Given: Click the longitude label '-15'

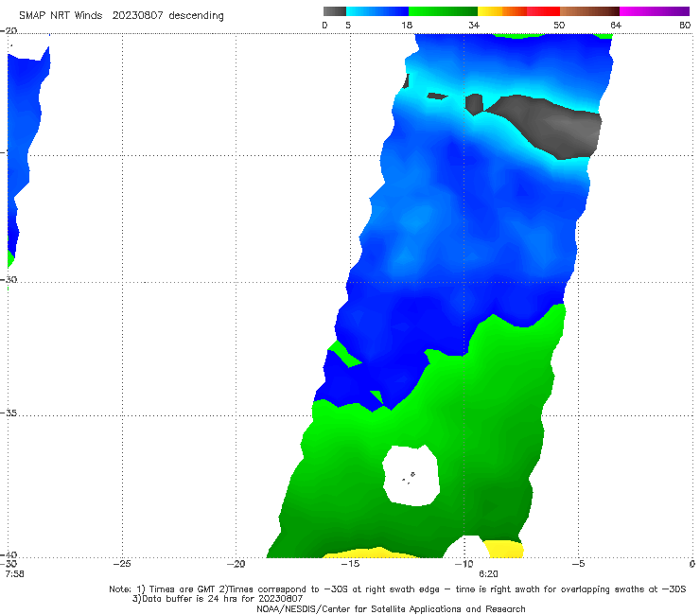Looking at the screenshot, I should tap(350, 564).
